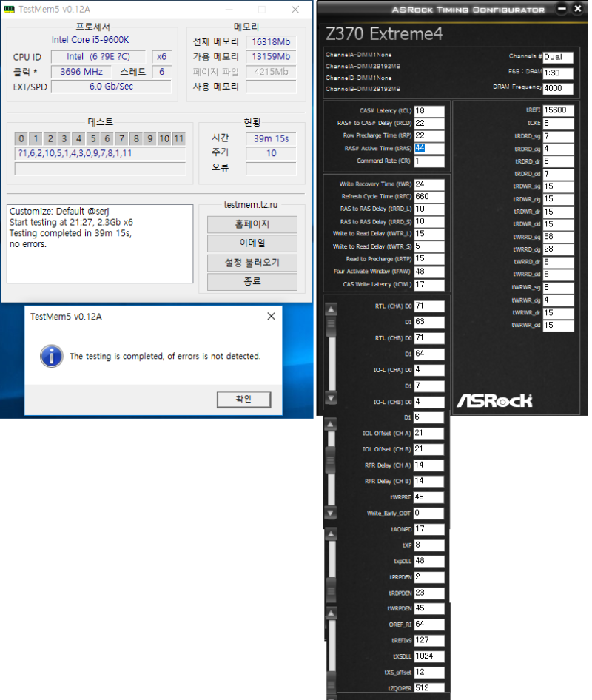Click the Refresh Cycle Time (tRFC) field
Screen dimensions: 592x700
pos(429,197)
